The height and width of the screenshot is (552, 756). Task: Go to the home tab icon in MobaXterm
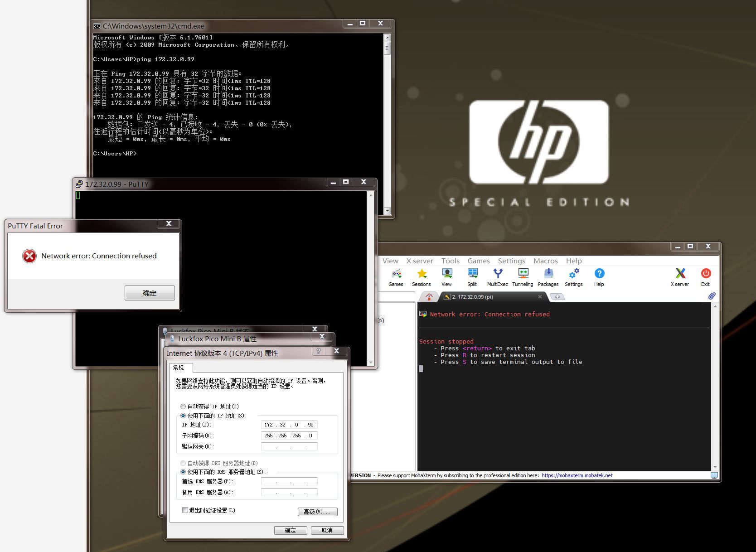(x=429, y=297)
